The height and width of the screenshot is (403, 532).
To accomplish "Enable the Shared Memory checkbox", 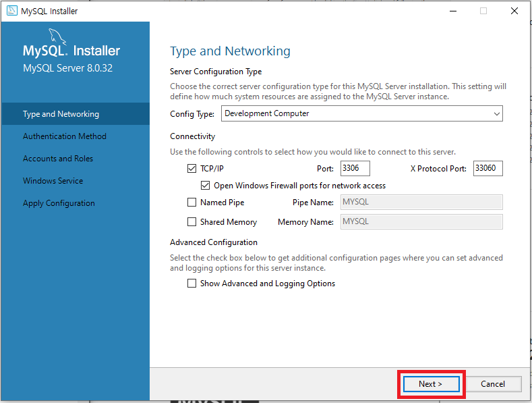I will point(191,222).
